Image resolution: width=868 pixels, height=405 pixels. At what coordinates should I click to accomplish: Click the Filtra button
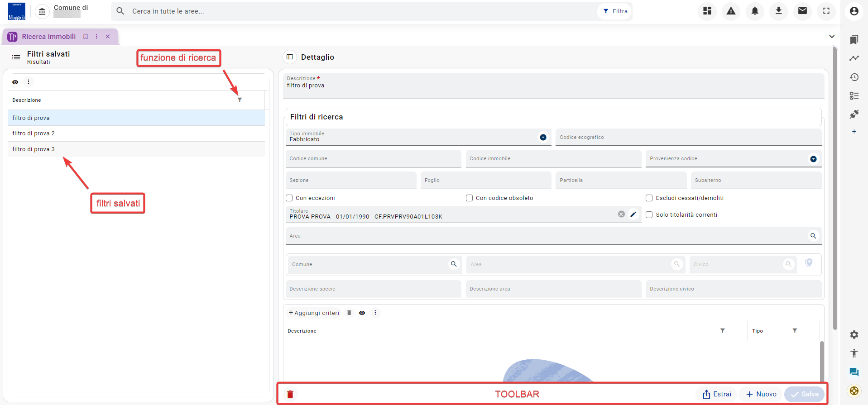[615, 11]
